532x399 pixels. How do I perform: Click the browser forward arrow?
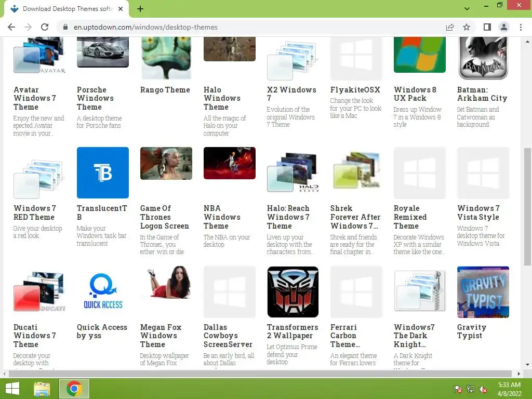(x=28, y=27)
